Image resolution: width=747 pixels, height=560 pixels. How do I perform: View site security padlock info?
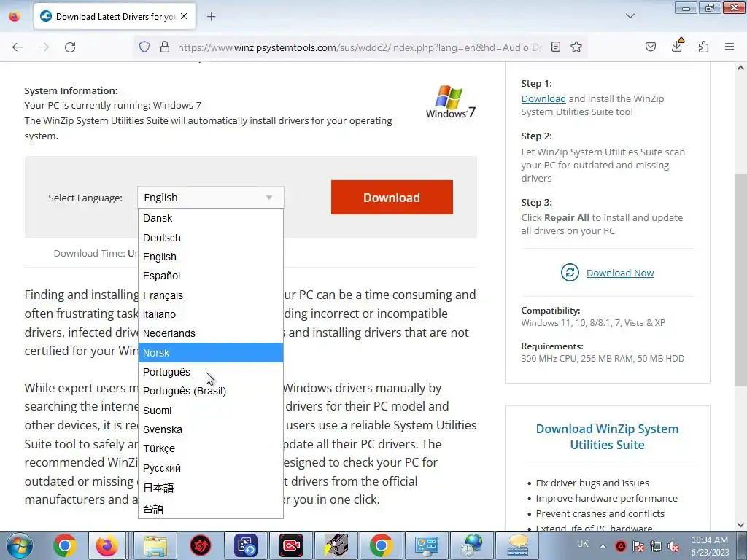(x=165, y=47)
